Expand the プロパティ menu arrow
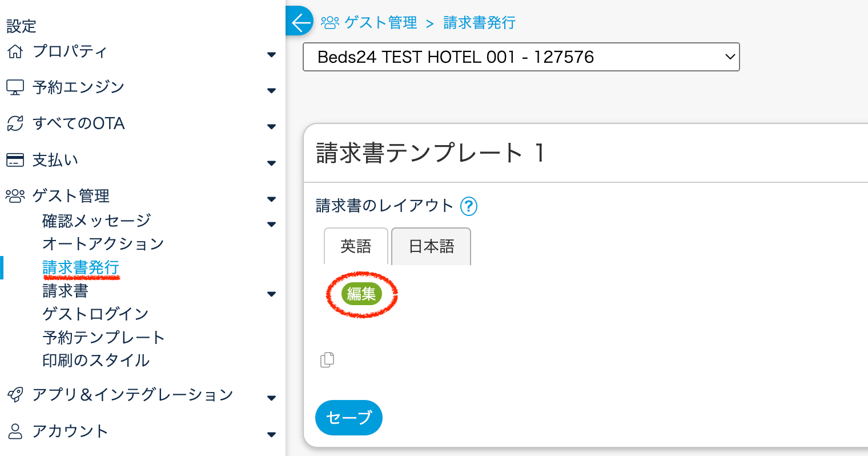868x456 pixels. (x=271, y=55)
